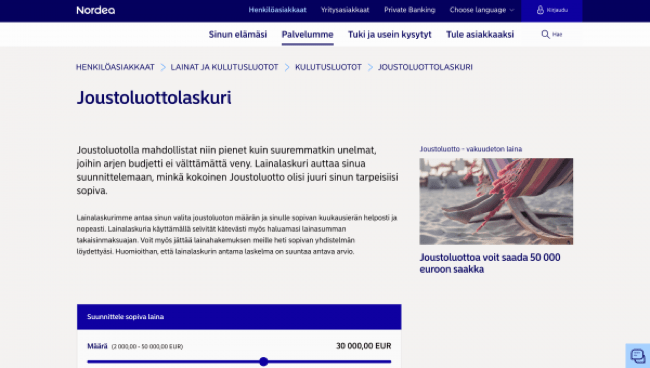The image size is (650, 368).
Task: Click the Määrä loan amount slider handle
Action: 264,362
